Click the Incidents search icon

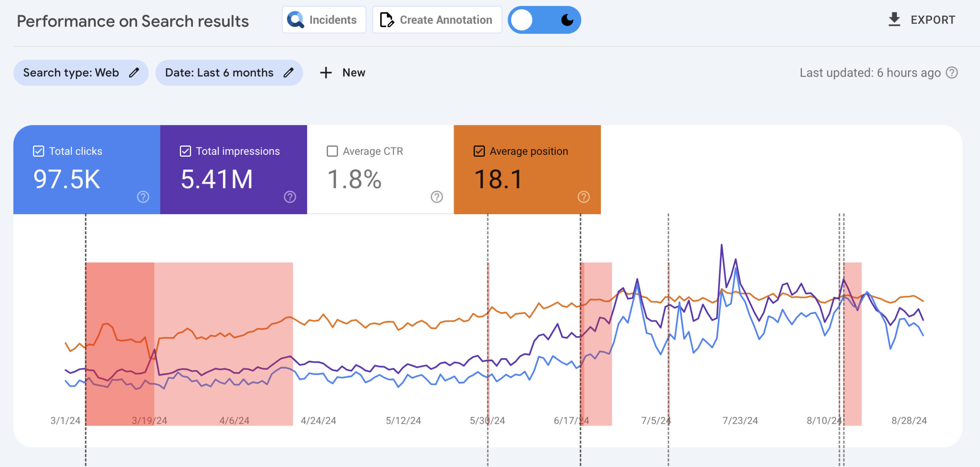click(x=294, y=20)
